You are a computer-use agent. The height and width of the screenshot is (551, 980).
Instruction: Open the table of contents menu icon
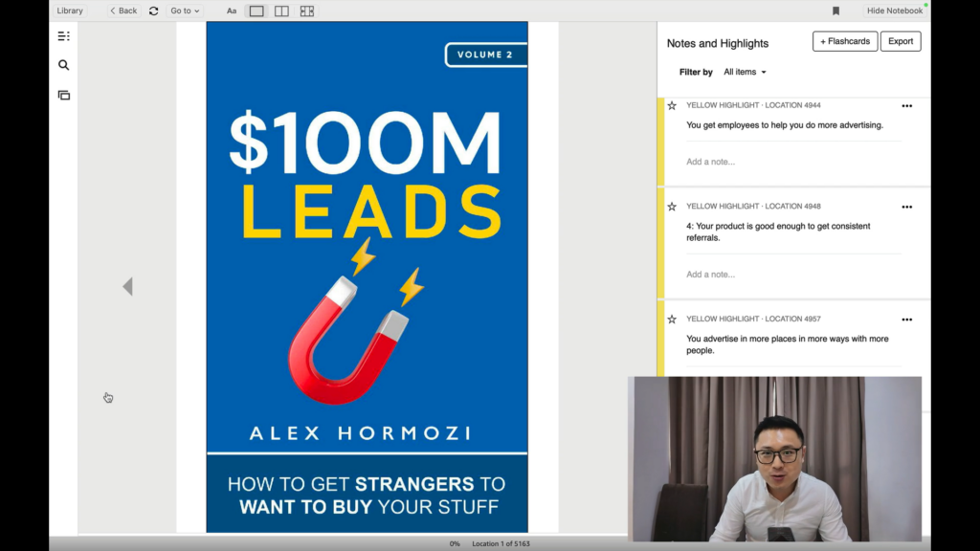tap(64, 36)
